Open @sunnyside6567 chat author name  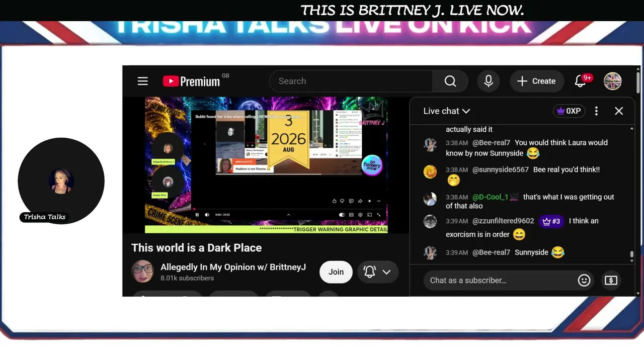coord(501,170)
